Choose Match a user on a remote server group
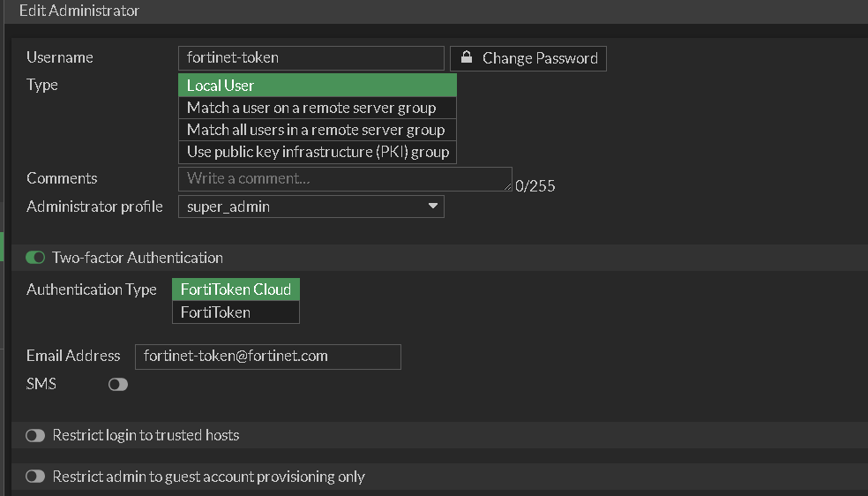868x496 pixels. point(317,108)
